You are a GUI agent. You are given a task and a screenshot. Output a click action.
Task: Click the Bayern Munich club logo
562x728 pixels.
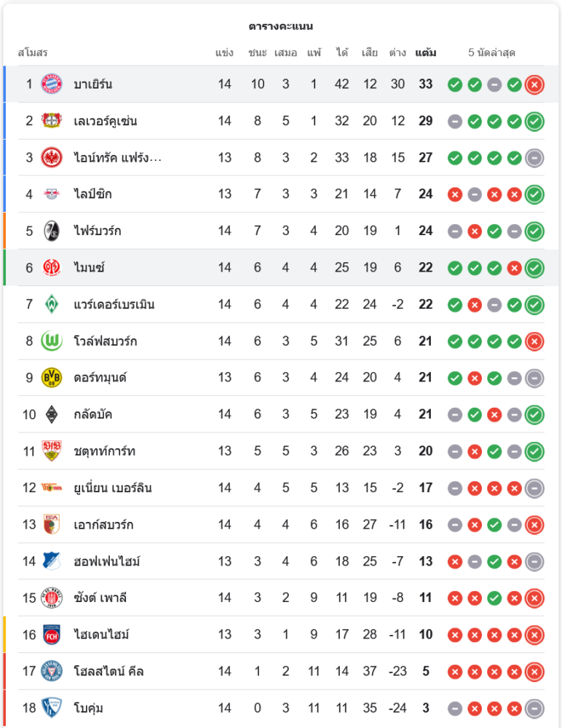coord(51,84)
